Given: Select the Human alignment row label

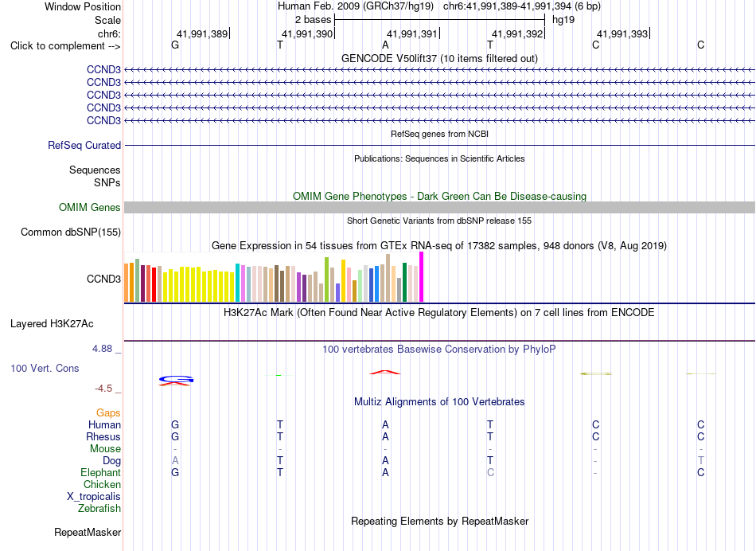Looking at the screenshot, I should (104, 424).
